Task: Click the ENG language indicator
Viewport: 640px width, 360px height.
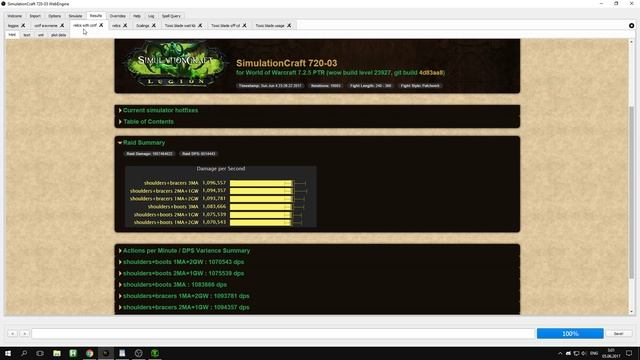Action: coord(594,353)
